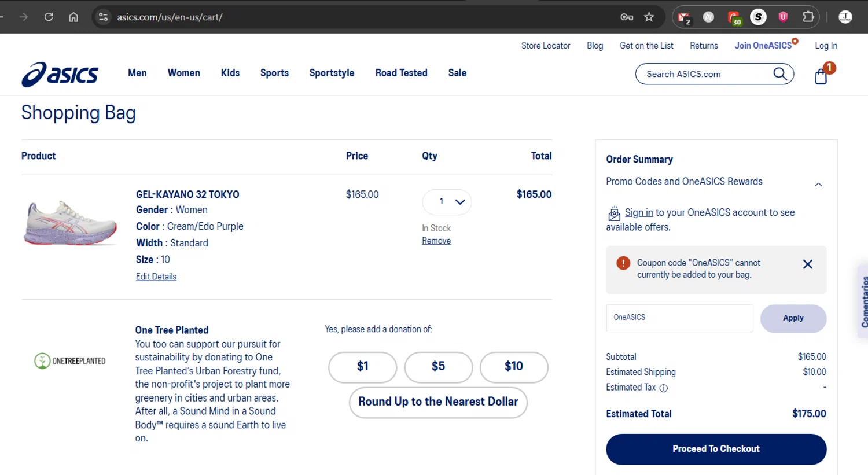Dismiss the coupon error message

click(808, 264)
